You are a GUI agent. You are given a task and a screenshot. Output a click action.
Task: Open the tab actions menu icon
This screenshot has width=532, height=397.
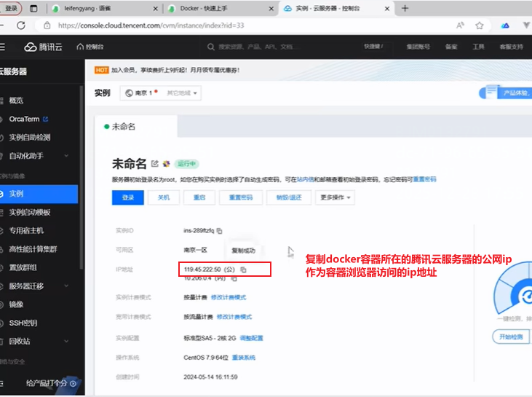33,9
